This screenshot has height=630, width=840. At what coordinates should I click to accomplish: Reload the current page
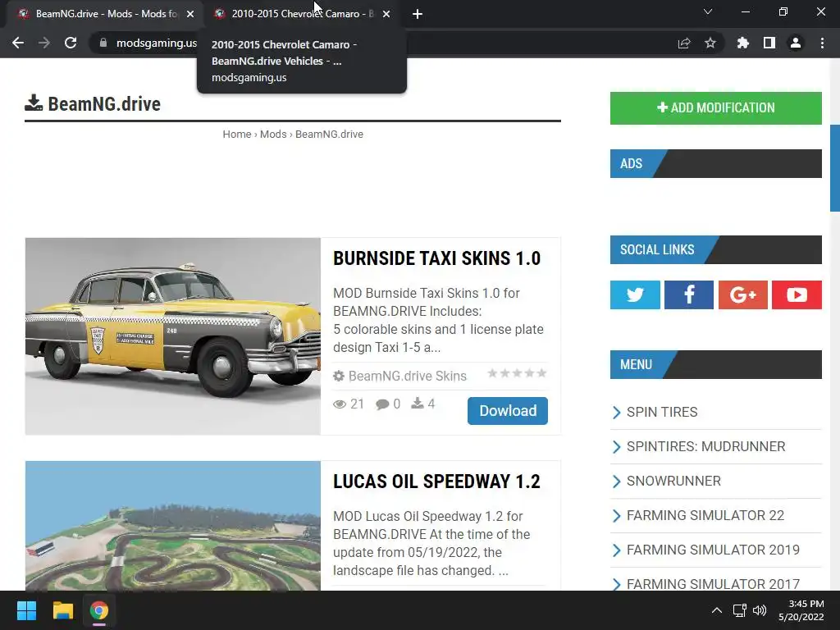pos(71,43)
